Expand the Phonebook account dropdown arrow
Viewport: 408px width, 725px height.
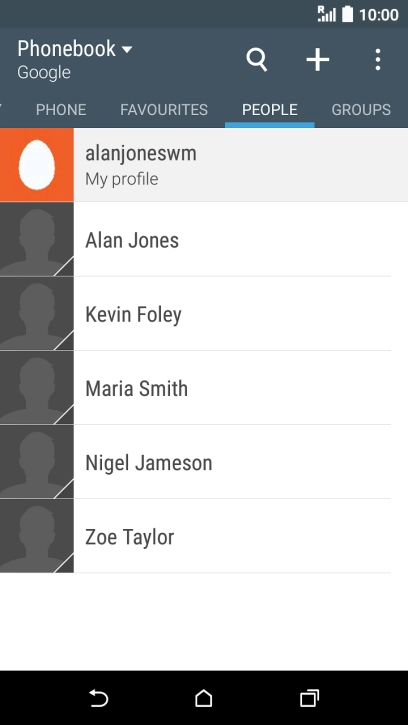coord(126,49)
